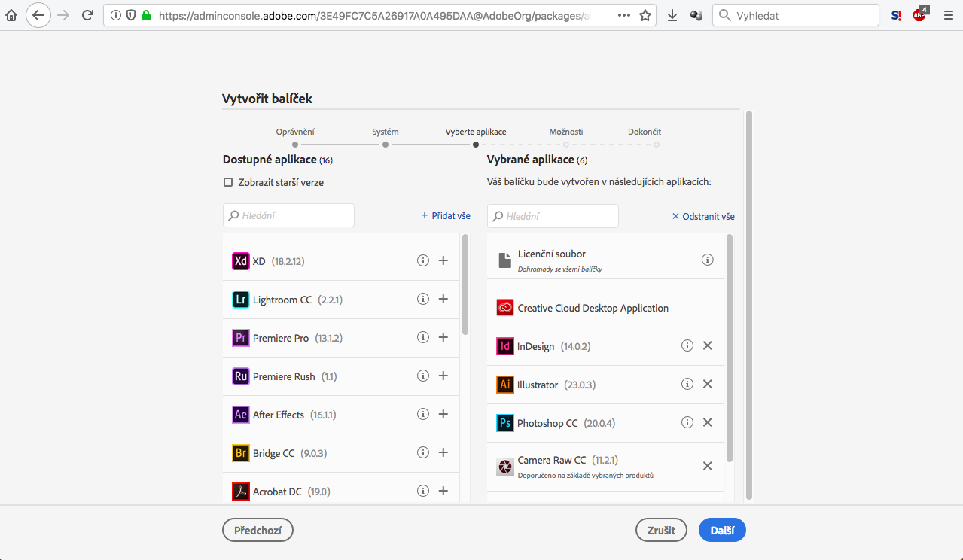Show info for Illustrator
The image size is (963, 560).
coord(687,384)
